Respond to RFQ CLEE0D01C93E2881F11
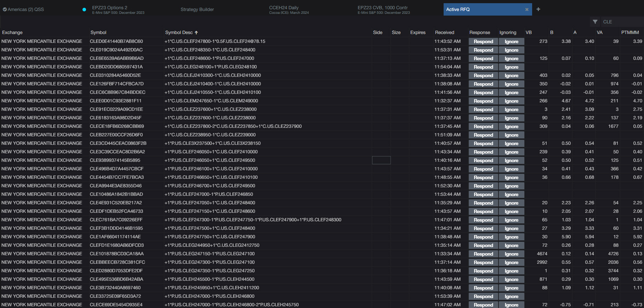Viewport: 644px width, 308px height. [x=483, y=101]
